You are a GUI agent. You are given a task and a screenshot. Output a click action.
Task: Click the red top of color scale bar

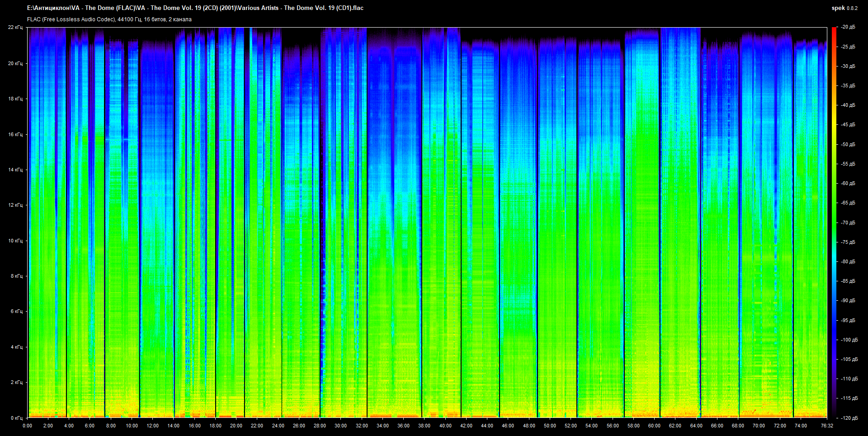click(x=834, y=30)
